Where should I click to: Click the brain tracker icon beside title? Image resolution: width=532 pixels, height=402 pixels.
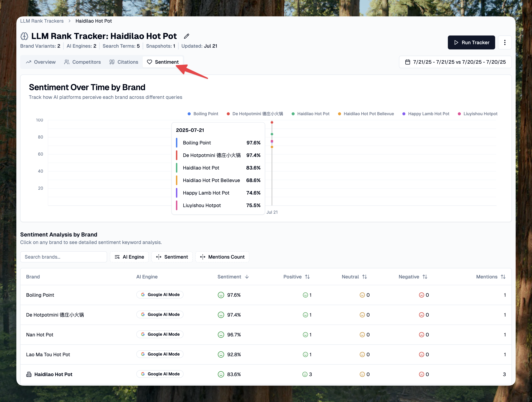[x=24, y=36]
